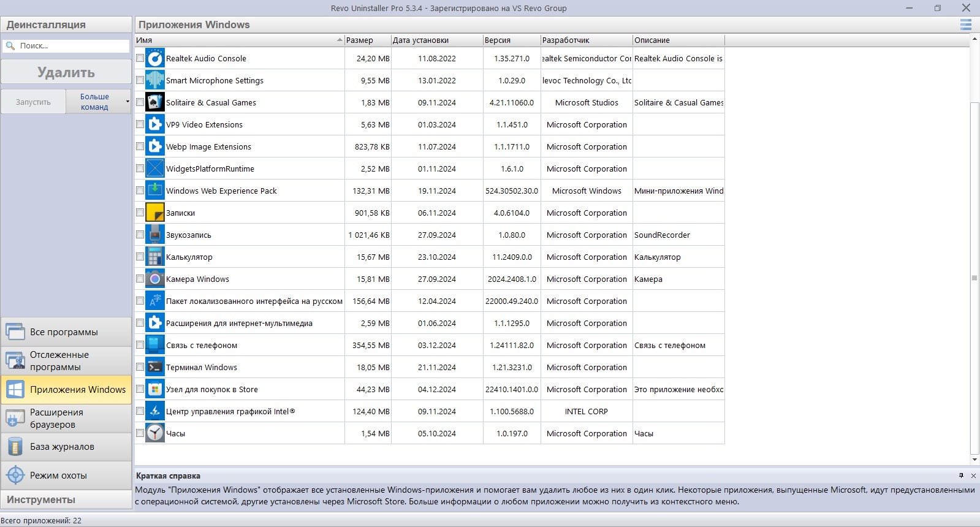This screenshot has height=527, width=980.
Task: Pin the Краткая справка help panel
Action: [x=961, y=476]
